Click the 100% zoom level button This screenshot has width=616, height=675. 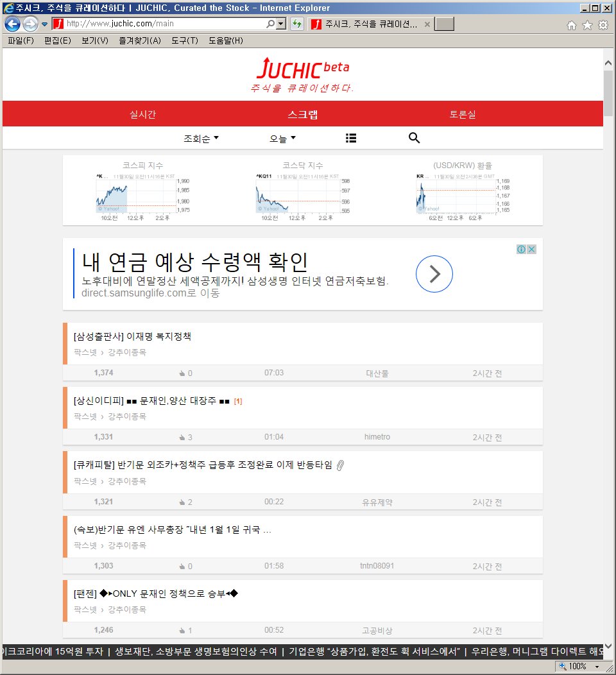point(574,666)
